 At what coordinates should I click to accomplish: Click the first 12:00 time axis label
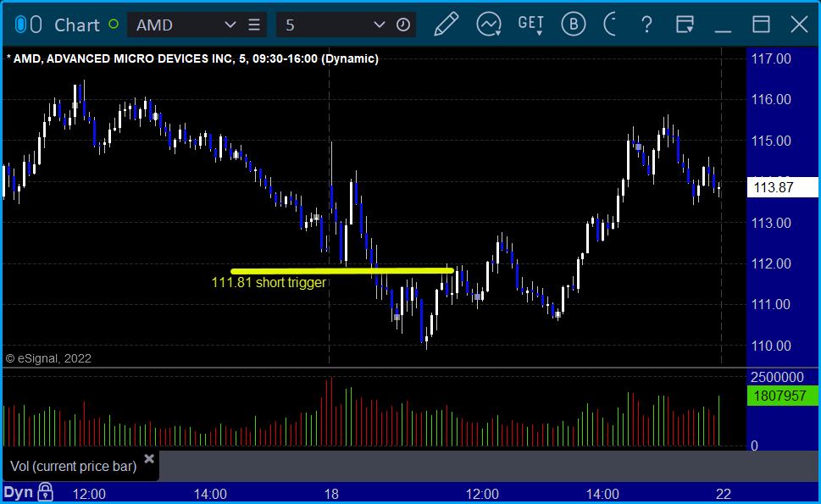(89, 494)
